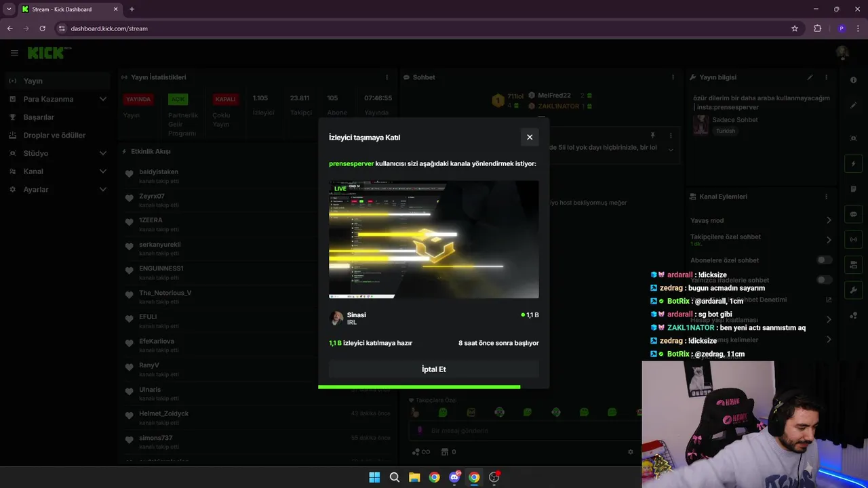Bookmark page with the star icon
Viewport: 868px width, 488px height.
[x=795, y=28]
